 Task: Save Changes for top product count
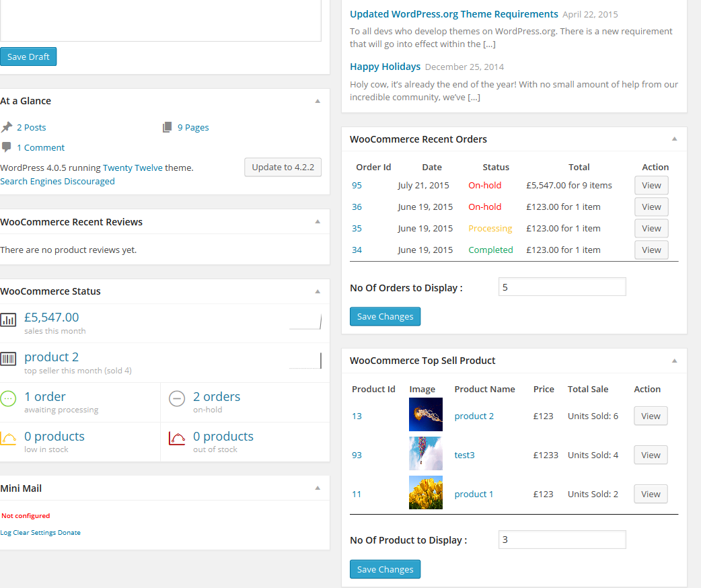click(385, 569)
